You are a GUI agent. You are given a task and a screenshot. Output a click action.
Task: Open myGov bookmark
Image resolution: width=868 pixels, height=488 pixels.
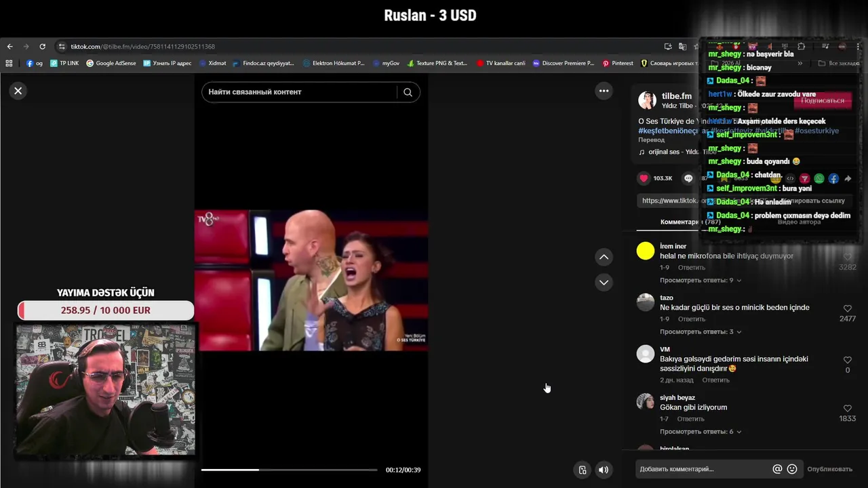point(385,63)
